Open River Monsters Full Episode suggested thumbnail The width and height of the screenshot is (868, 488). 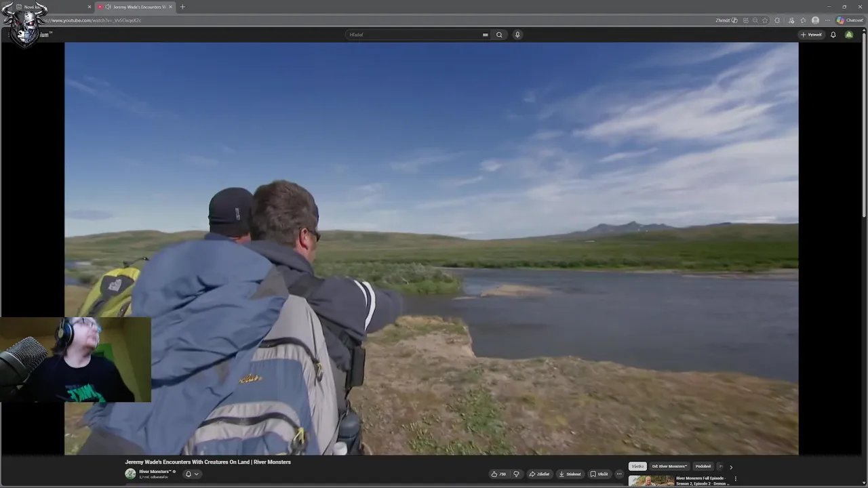(x=652, y=481)
